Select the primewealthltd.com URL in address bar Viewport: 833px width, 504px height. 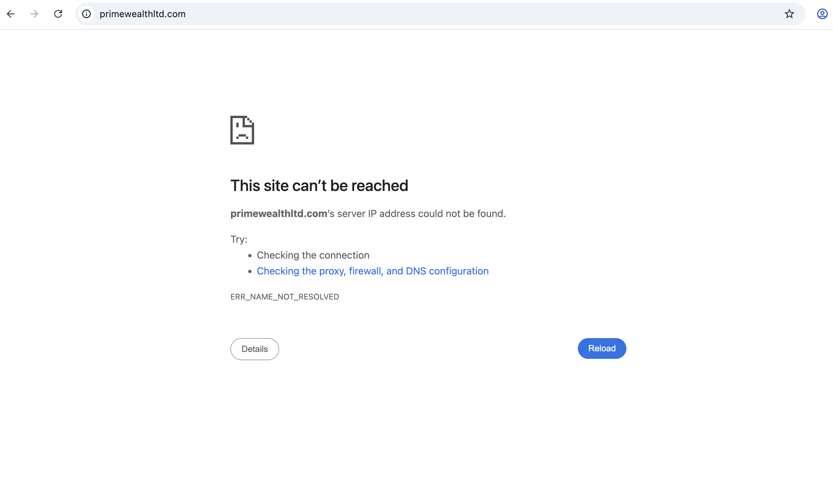point(142,14)
